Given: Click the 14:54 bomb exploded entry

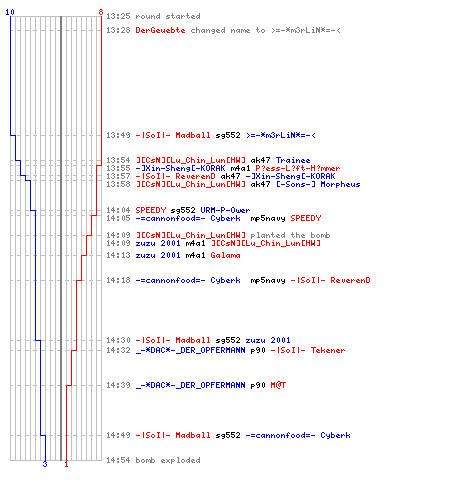Looking at the screenshot, I should point(153,460).
